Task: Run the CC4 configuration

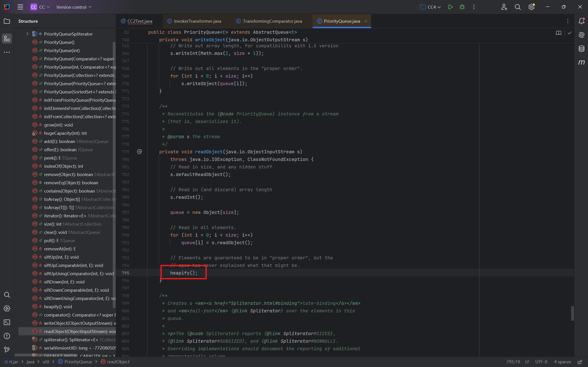Action: coord(450,7)
